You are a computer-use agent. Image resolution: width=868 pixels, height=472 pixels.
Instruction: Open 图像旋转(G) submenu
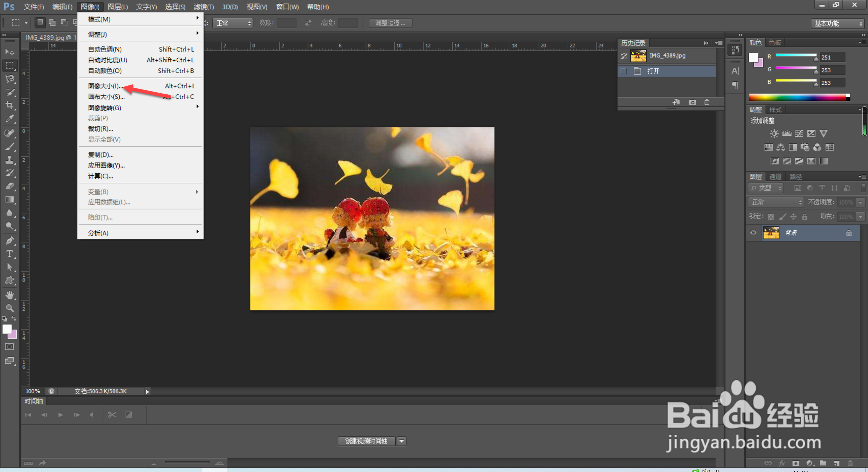(x=141, y=107)
